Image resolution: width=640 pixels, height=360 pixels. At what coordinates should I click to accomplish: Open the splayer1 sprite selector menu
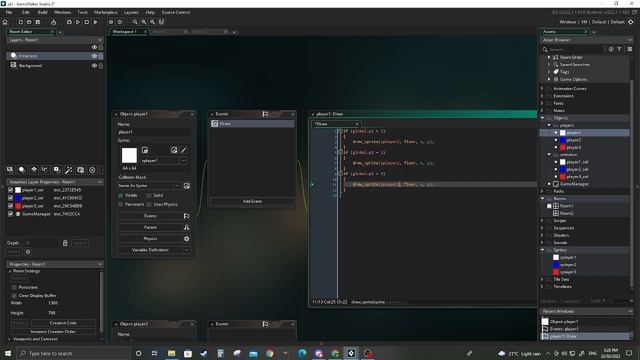coord(184,161)
